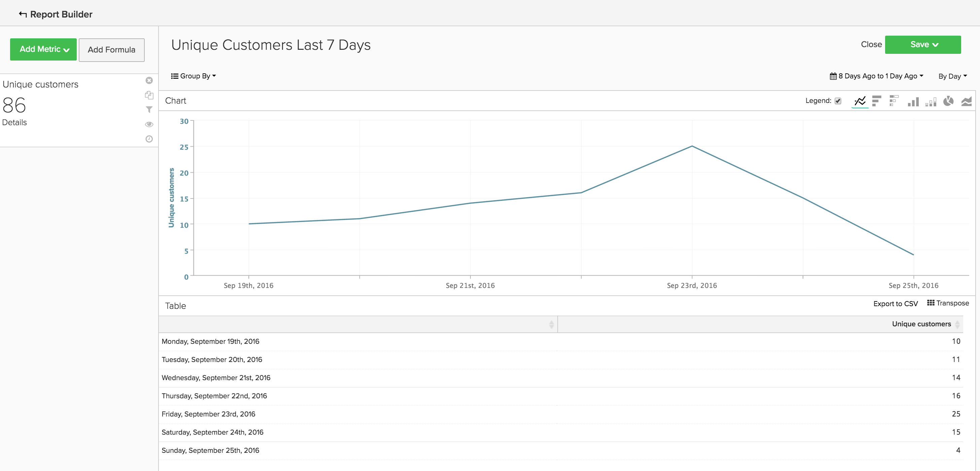
Task: Open the Group By dropdown
Action: pos(194,76)
